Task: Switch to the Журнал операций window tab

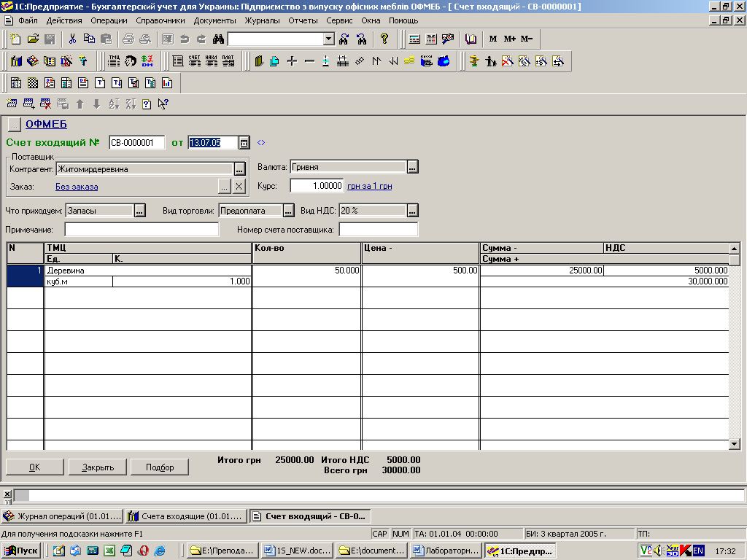Action: [x=62, y=516]
